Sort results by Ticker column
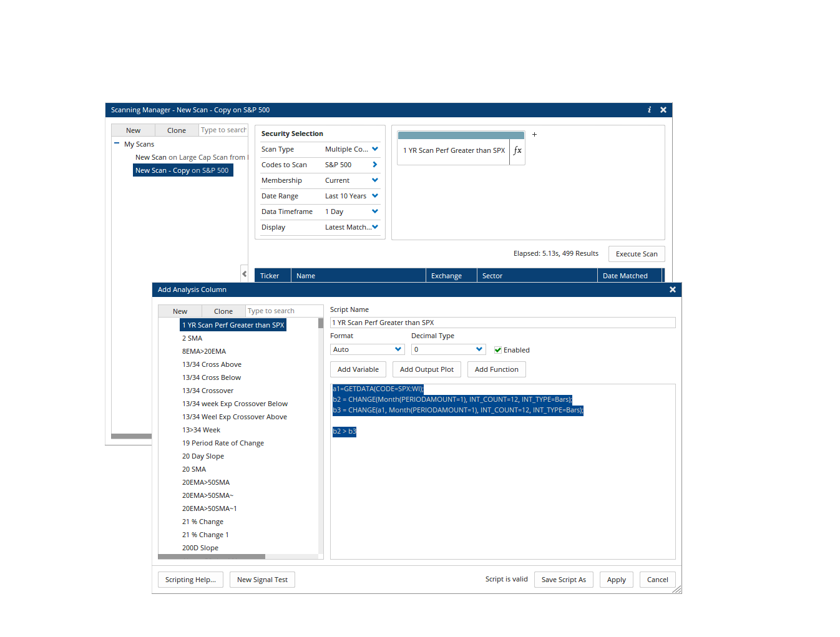This screenshot has height=637, width=840. 273,276
